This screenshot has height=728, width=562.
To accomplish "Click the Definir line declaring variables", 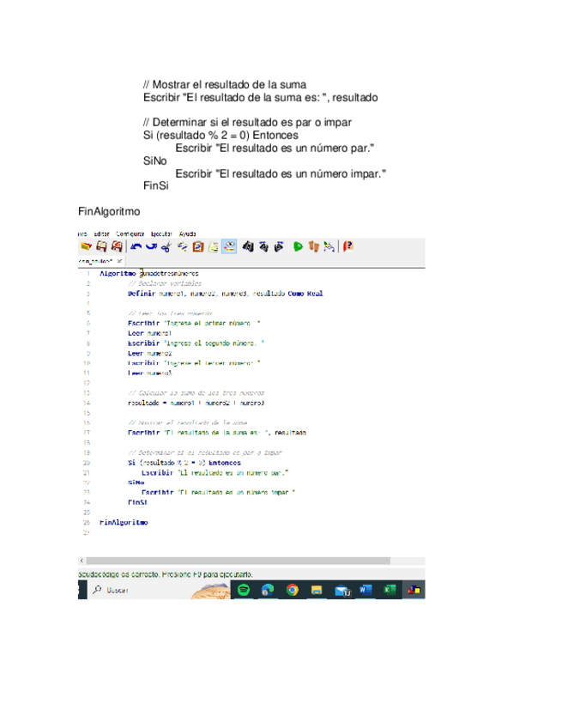I will (225, 294).
